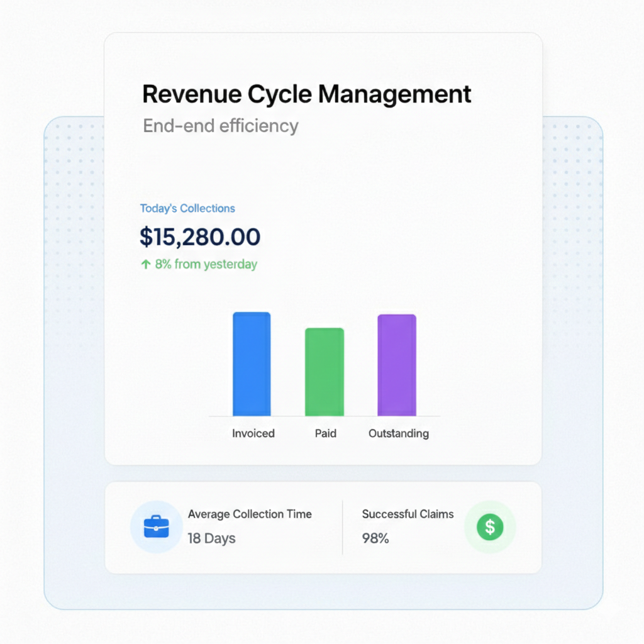The image size is (644, 644).
Task: Click the Revenue Cycle Management heading
Action: point(306,94)
